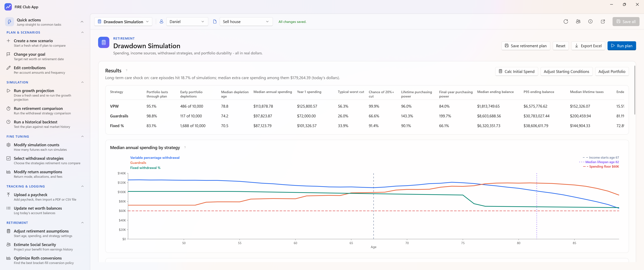The image size is (644, 270).
Task: Click the document icon beside Sell house dropdown
Action: [215, 22]
